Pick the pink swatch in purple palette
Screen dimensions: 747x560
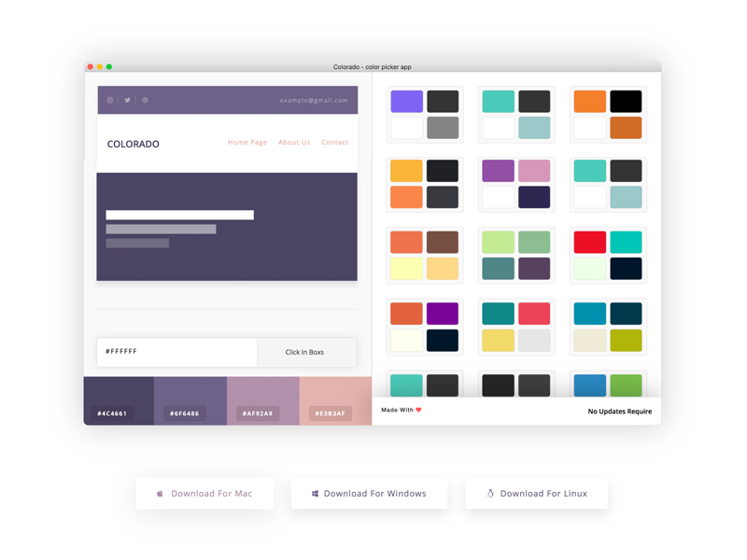pyautogui.click(x=534, y=171)
